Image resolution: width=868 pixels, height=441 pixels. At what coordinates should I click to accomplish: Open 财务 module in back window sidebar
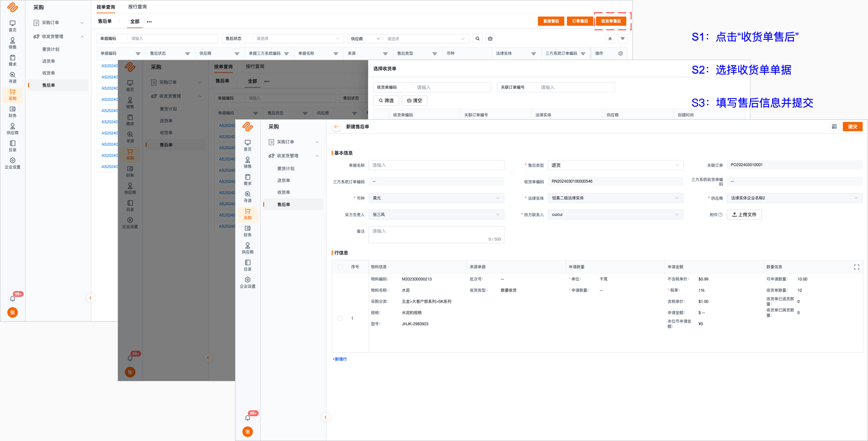click(13, 112)
